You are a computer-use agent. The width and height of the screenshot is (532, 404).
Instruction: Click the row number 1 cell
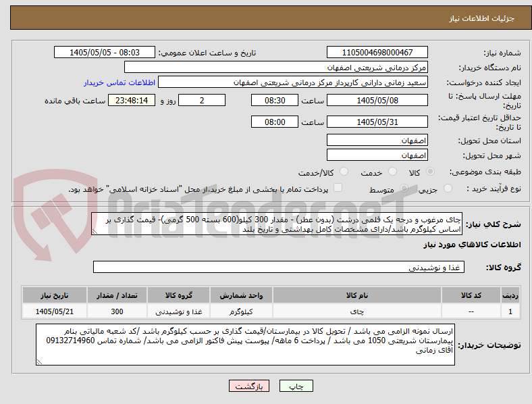coord(510,311)
